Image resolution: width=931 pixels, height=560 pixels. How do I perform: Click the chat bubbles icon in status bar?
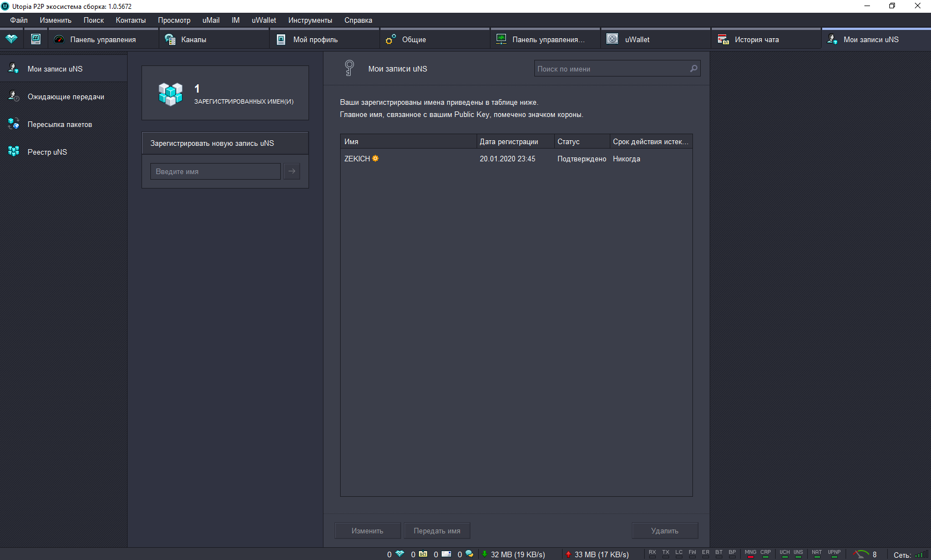[x=469, y=554]
